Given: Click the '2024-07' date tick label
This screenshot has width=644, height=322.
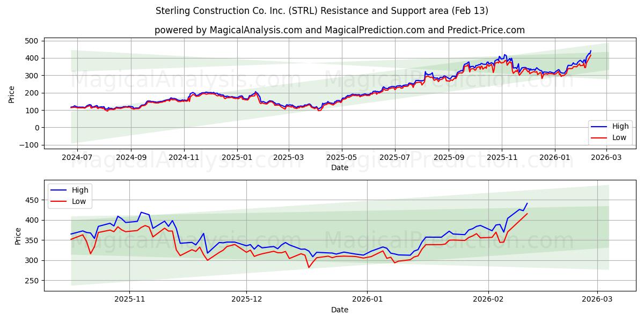Looking at the screenshot, I should [77, 158].
